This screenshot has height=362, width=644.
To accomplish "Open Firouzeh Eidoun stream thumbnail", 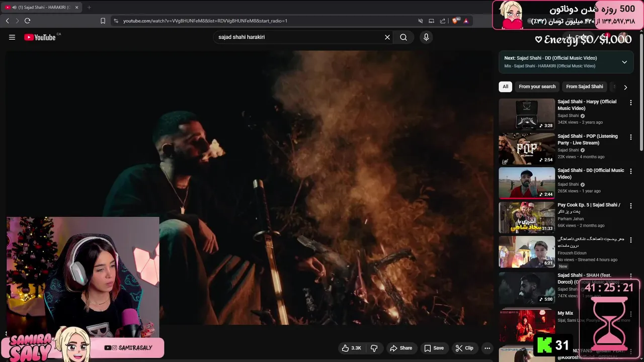I will pyautogui.click(x=527, y=252).
